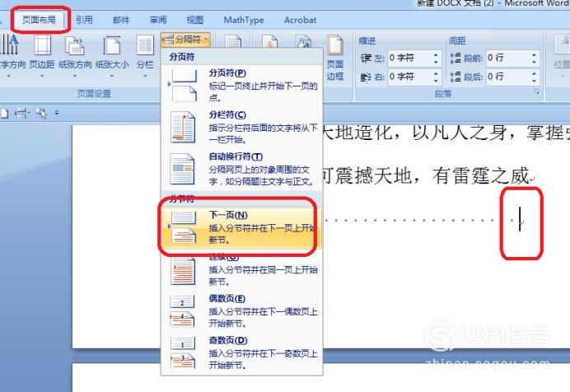
Task: Switch to the 引用 tab
Action: (84, 20)
